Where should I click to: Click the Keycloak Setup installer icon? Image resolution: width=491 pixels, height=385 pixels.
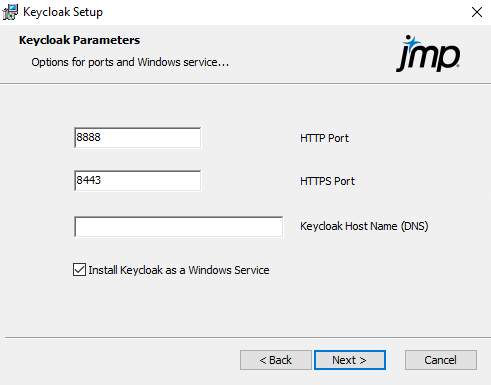pyautogui.click(x=10, y=12)
